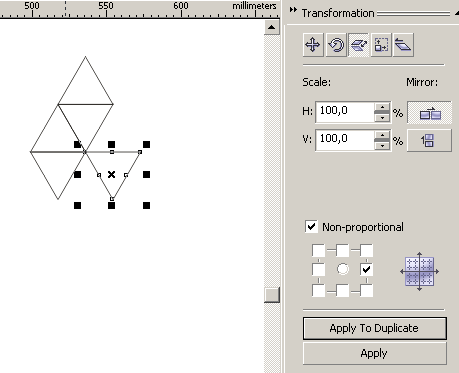Click the 'millimeters' units label on the ruler
The image size is (459, 373).
[254, 6]
